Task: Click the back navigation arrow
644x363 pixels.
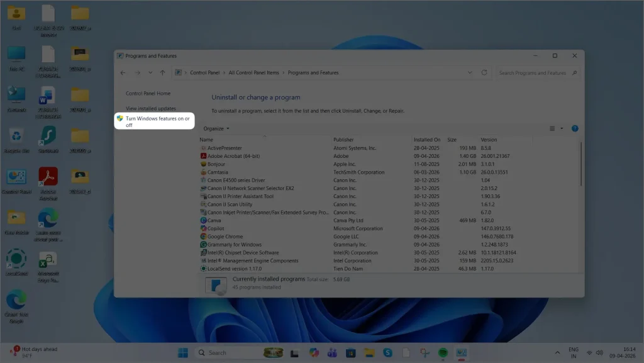Action: (123, 72)
